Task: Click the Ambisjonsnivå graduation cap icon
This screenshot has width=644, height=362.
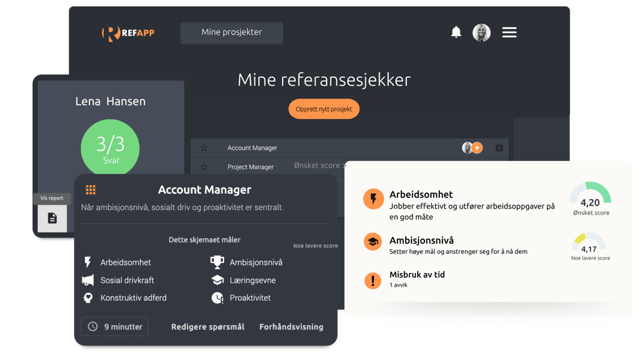Action: point(373,242)
